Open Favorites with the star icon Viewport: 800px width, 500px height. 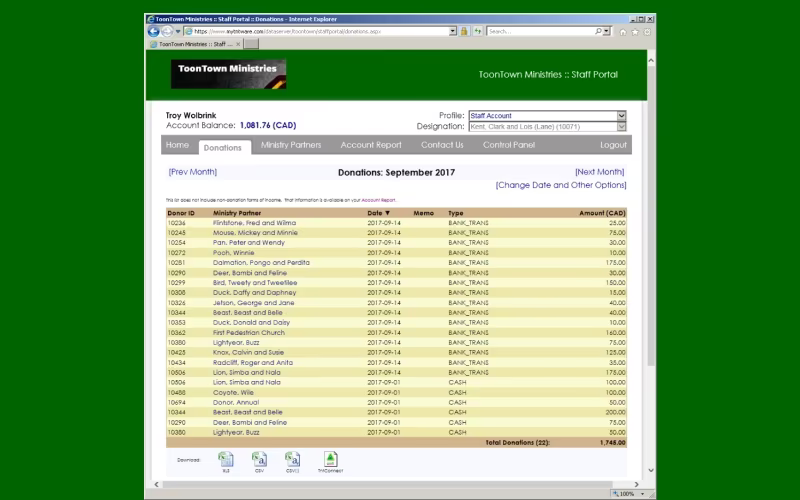(635, 32)
